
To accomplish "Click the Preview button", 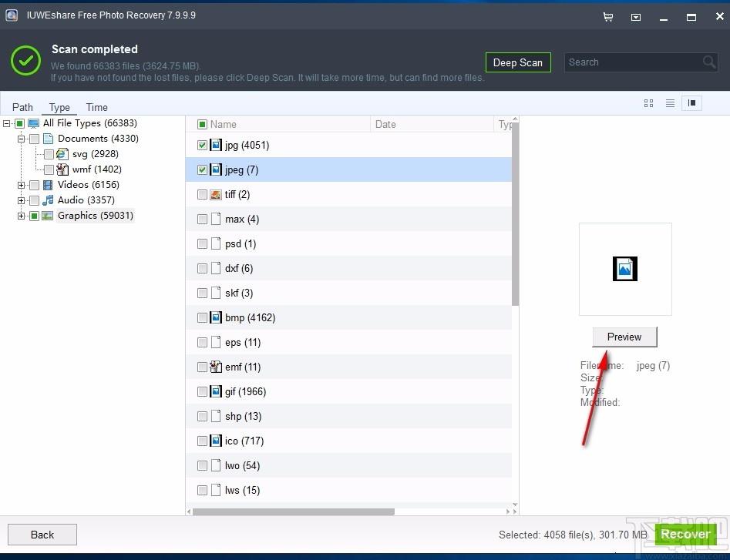I will click(624, 337).
